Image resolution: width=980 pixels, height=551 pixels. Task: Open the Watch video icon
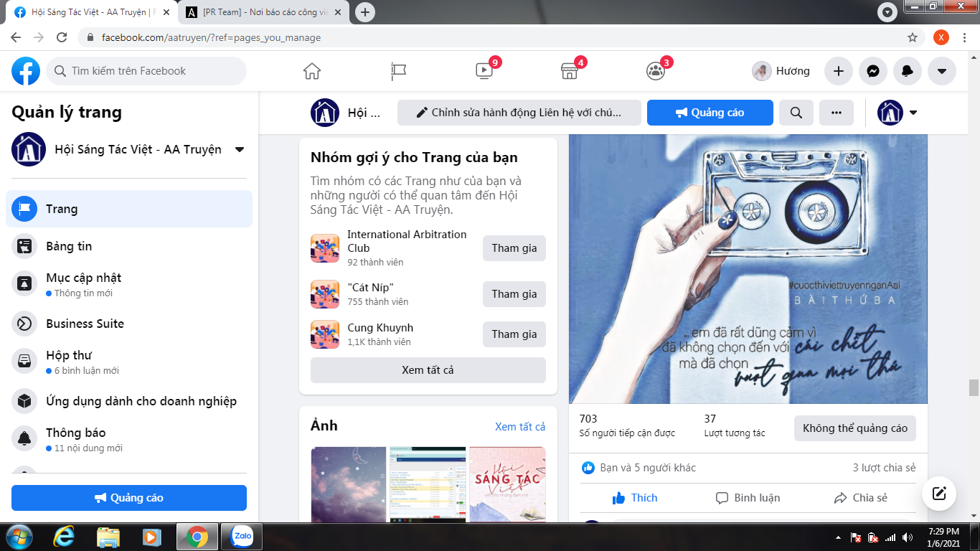[484, 71]
